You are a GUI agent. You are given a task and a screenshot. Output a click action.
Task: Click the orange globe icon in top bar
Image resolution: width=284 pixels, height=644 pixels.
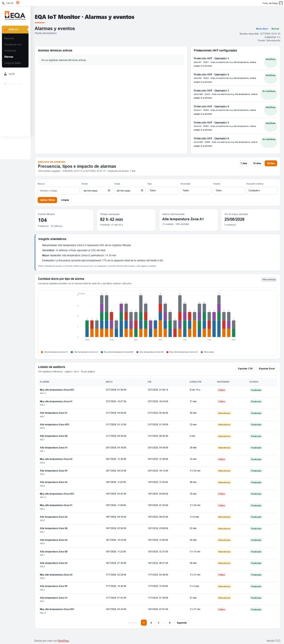[x=18, y=3]
